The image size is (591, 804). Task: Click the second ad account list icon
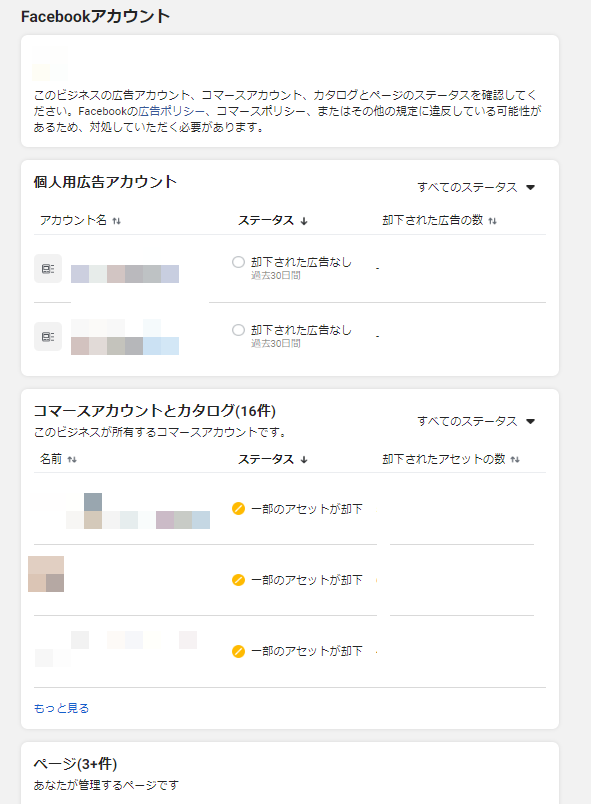tap(48, 336)
